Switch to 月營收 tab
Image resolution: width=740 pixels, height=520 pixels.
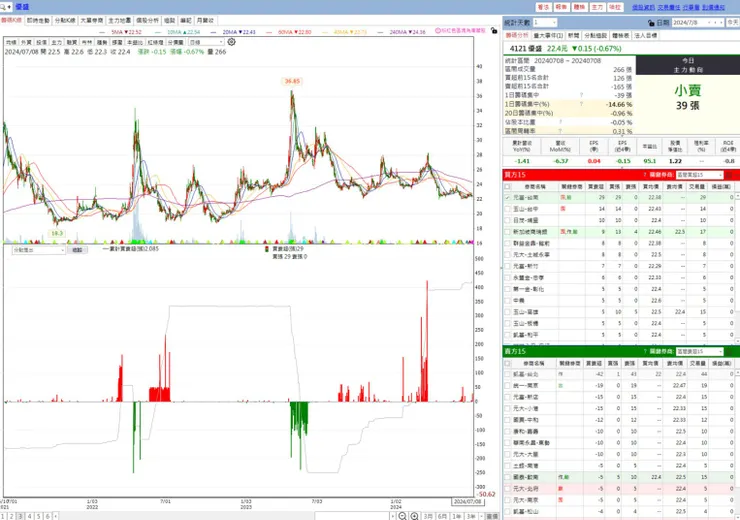coord(205,21)
